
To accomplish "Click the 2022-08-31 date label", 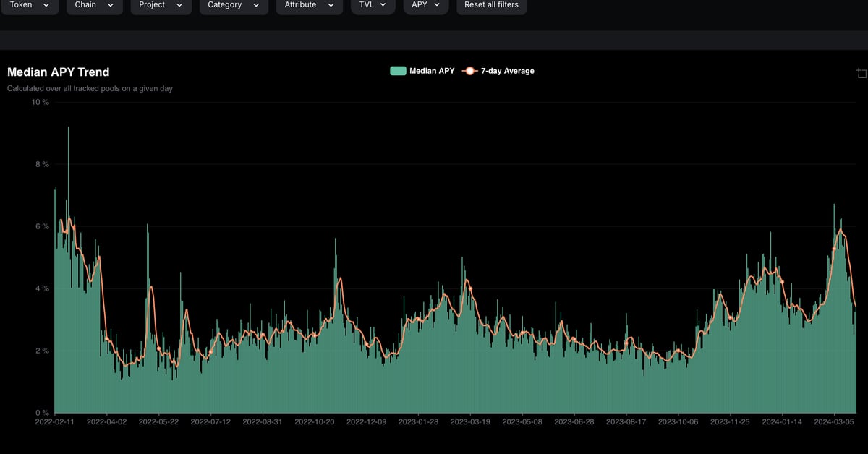I will 263,421.
